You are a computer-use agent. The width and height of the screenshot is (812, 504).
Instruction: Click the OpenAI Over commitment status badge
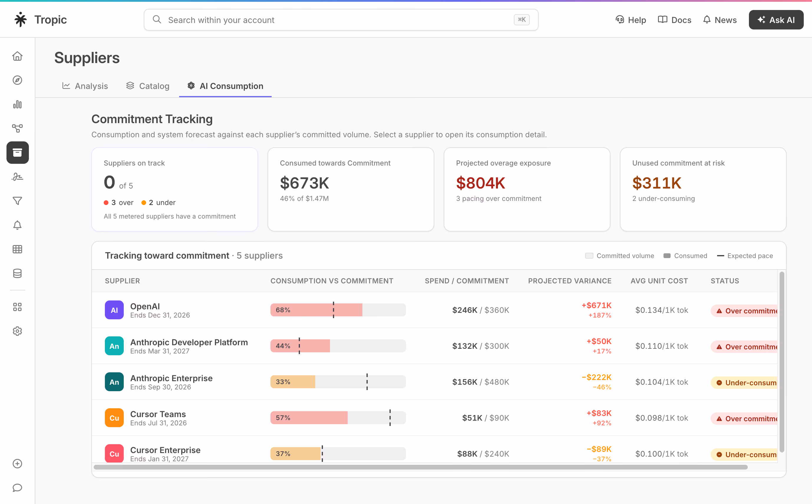click(744, 311)
